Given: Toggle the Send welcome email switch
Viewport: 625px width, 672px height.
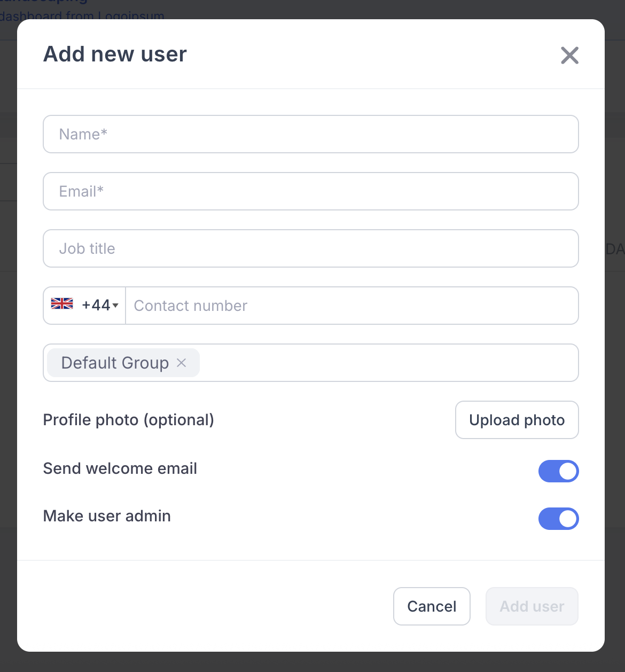Looking at the screenshot, I should click(x=558, y=471).
